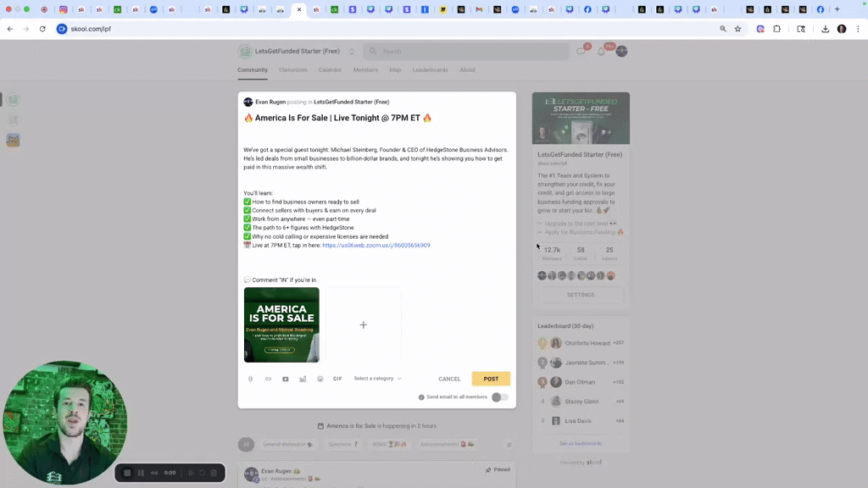Click the first group icon in left sidebar
The image size is (868, 488).
14,100
